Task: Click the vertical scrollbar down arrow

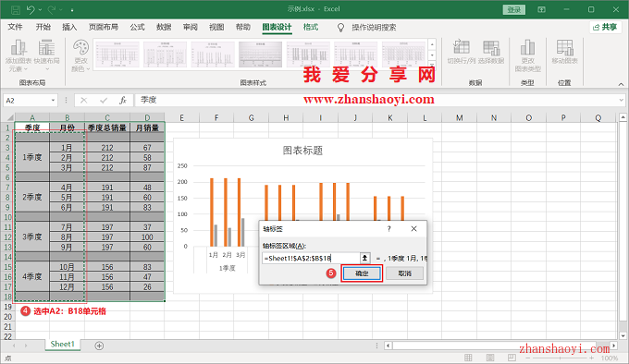Action: pos(623,335)
